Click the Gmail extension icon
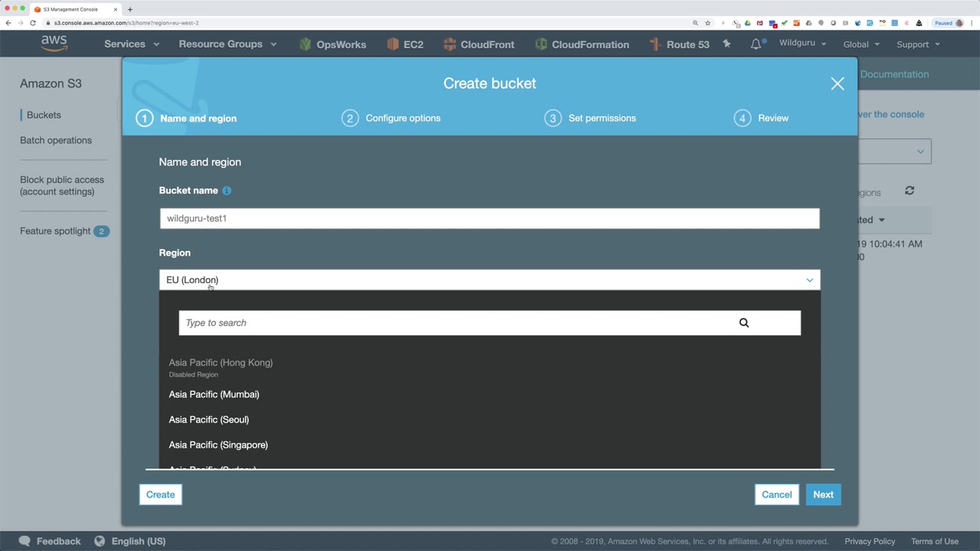This screenshot has height=551, width=980. click(760, 23)
